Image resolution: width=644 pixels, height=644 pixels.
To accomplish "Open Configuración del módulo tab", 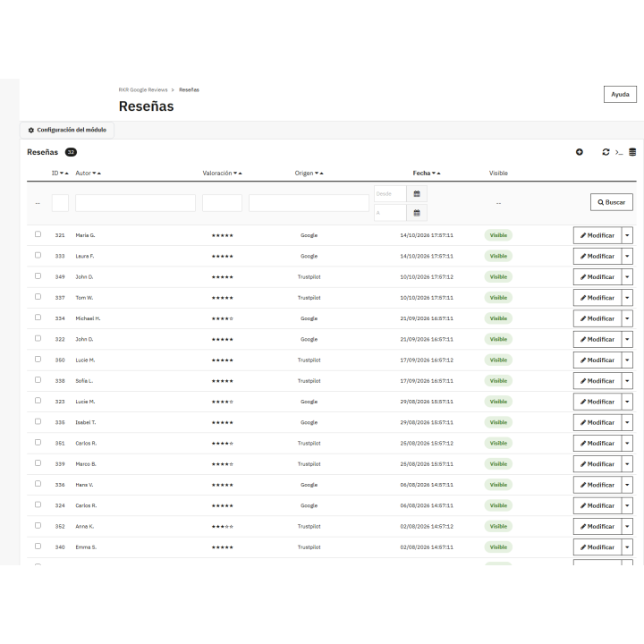I will coord(67,130).
